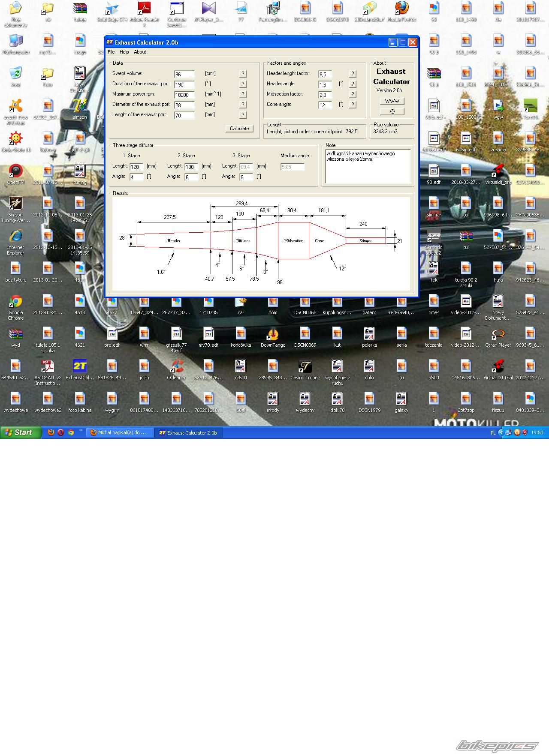Open the Internet Explorer desktop icon
Screen dimensions: 549x756
[16, 237]
